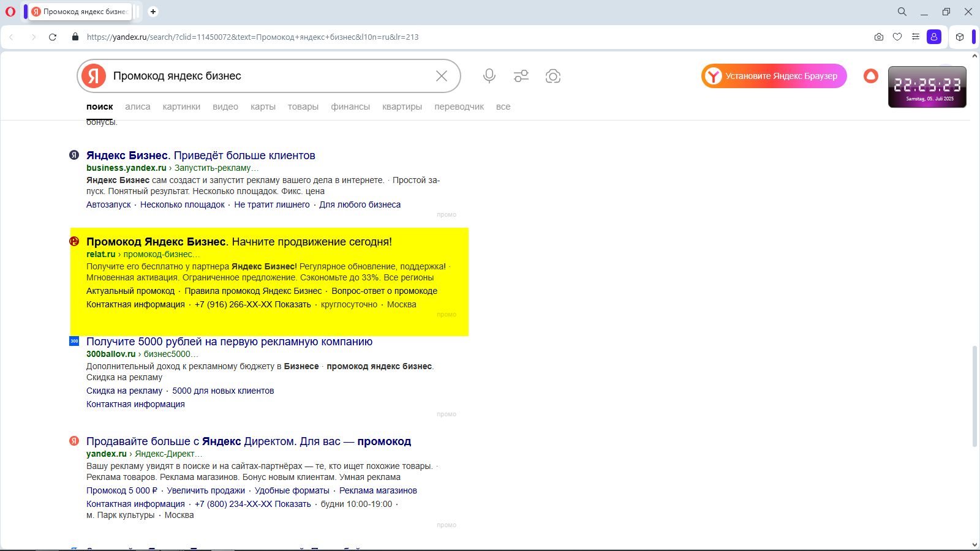Click the Yandex Direct result favicon

tap(74, 441)
